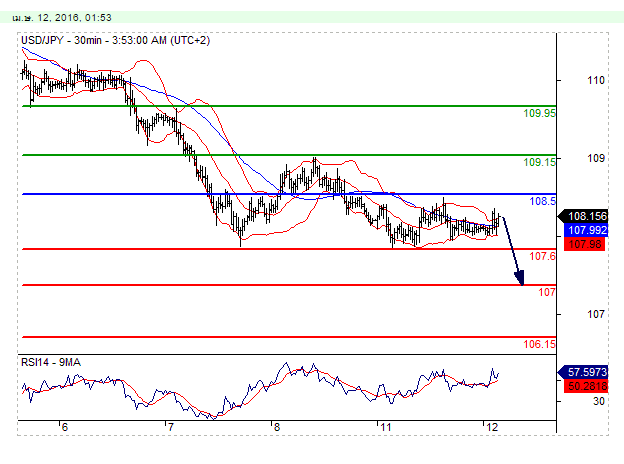Screen dimensions: 624x464
Task: Click date 6 on the time axis
Action: click(x=63, y=427)
